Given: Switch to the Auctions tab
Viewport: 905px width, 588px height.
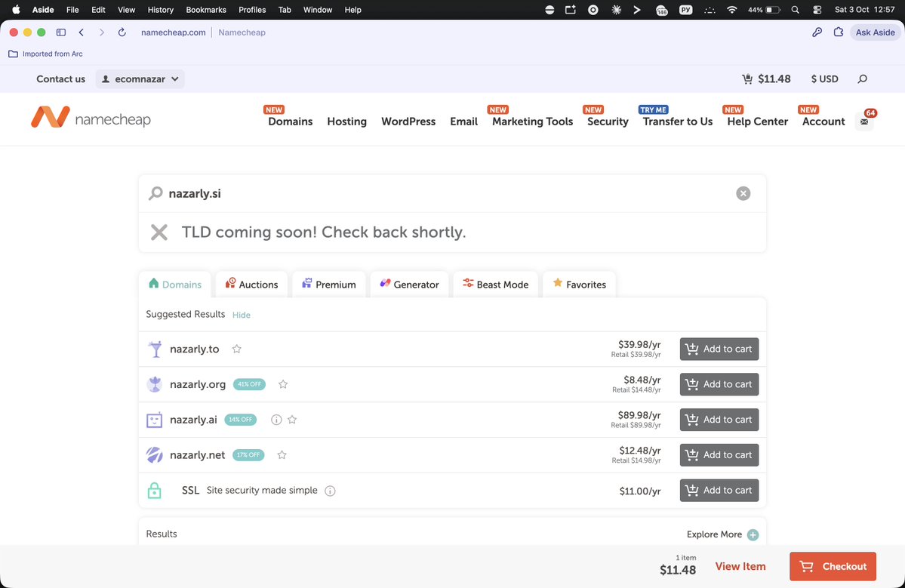Looking at the screenshot, I should pyautogui.click(x=251, y=285).
